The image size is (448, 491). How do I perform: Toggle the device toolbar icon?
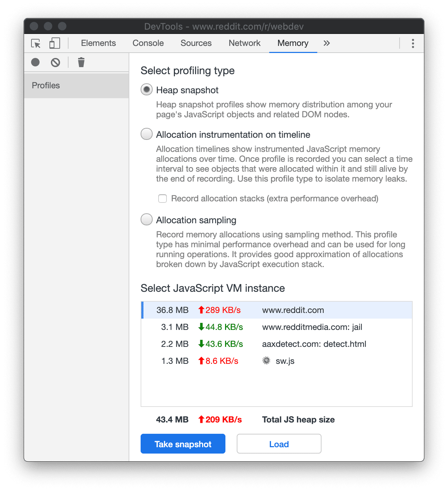[54, 43]
